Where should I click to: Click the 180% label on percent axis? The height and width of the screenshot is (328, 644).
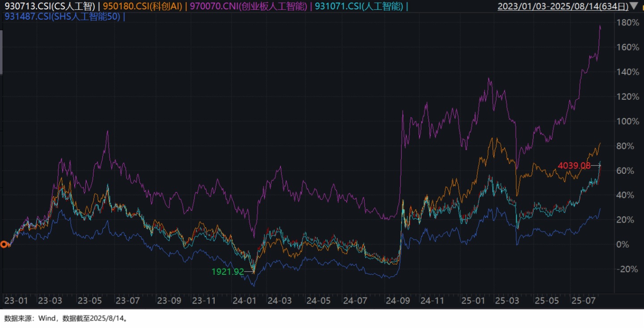tap(627, 23)
